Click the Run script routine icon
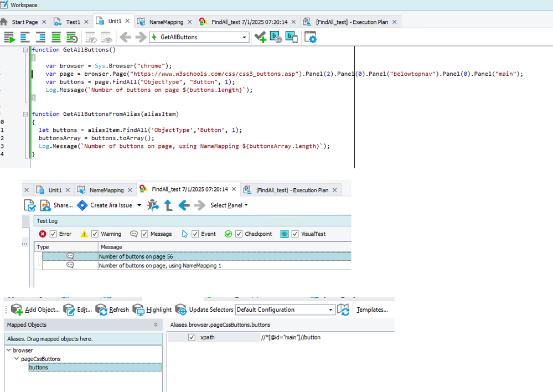This screenshot has width=553, height=392. point(9,38)
